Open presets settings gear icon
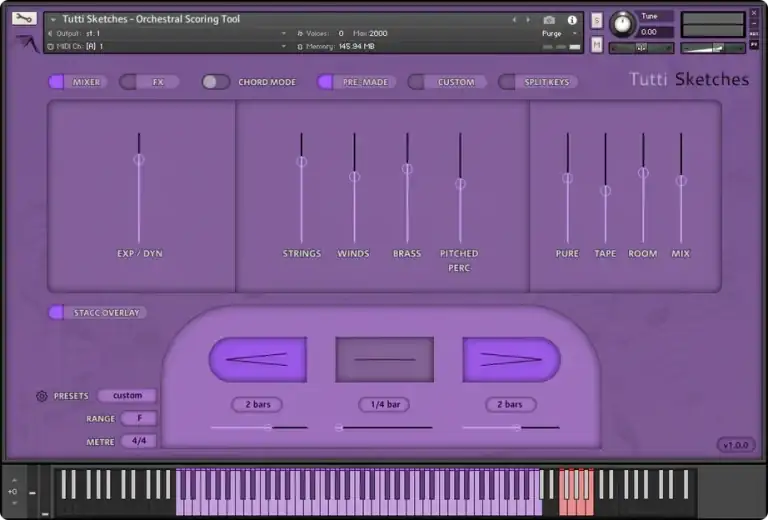Image resolution: width=768 pixels, height=520 pixels. [42, 396]
